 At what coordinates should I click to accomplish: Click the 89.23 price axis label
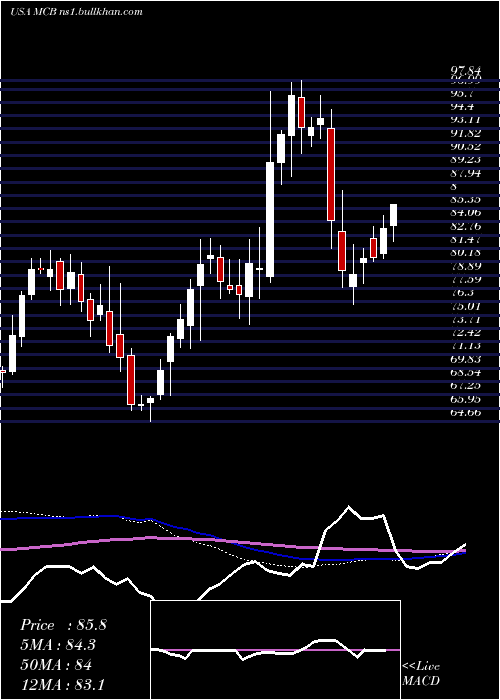tap(467, 160)
